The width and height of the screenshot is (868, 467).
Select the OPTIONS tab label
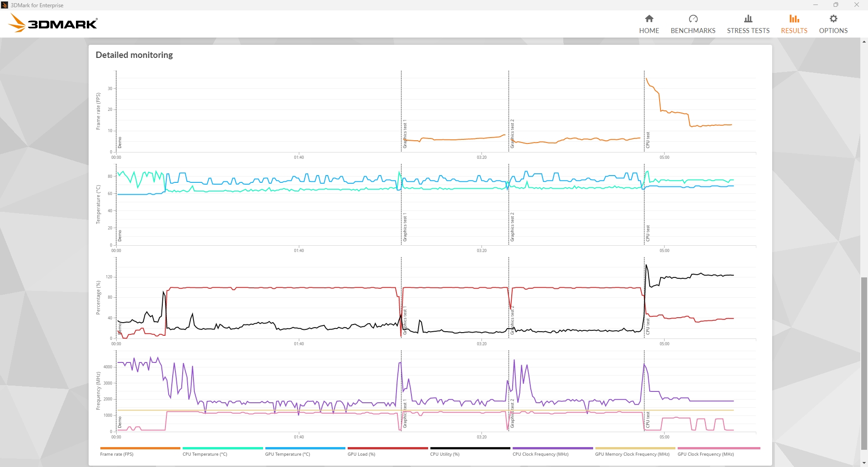click(x=834, y=31)
